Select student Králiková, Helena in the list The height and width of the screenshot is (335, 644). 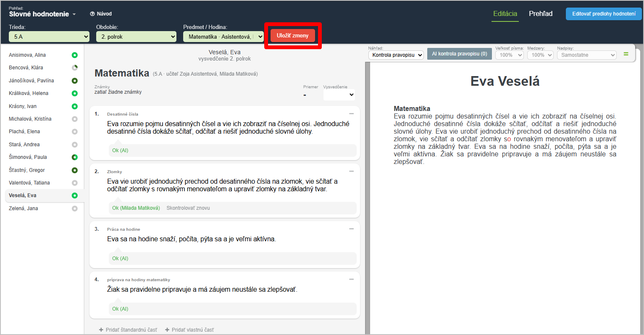click(x=29, y=93)
